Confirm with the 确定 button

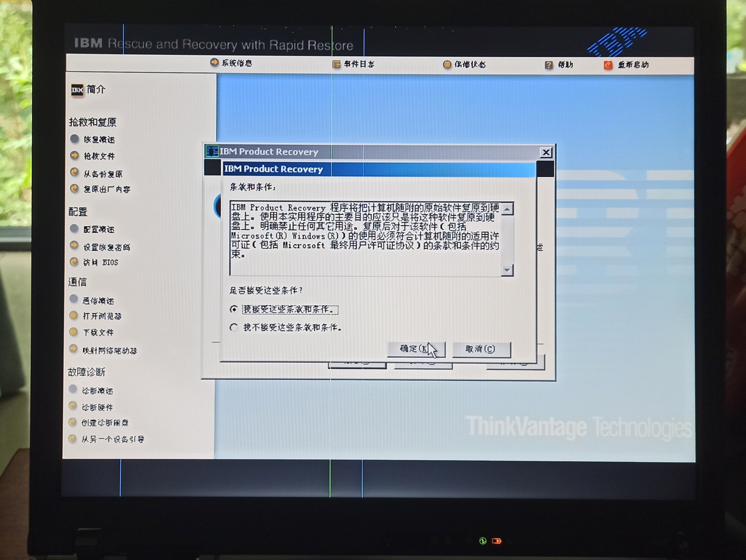click(416, 349)
